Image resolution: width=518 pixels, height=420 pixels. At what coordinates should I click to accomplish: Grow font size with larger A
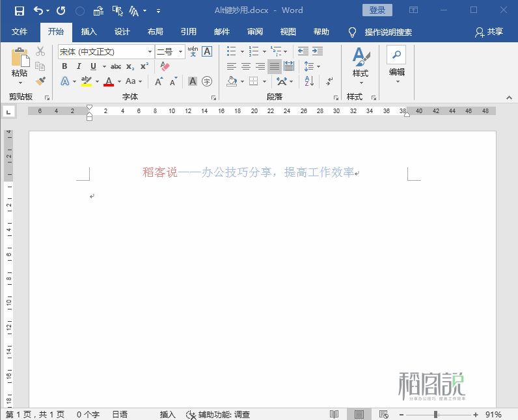click(x=159, y=81)
